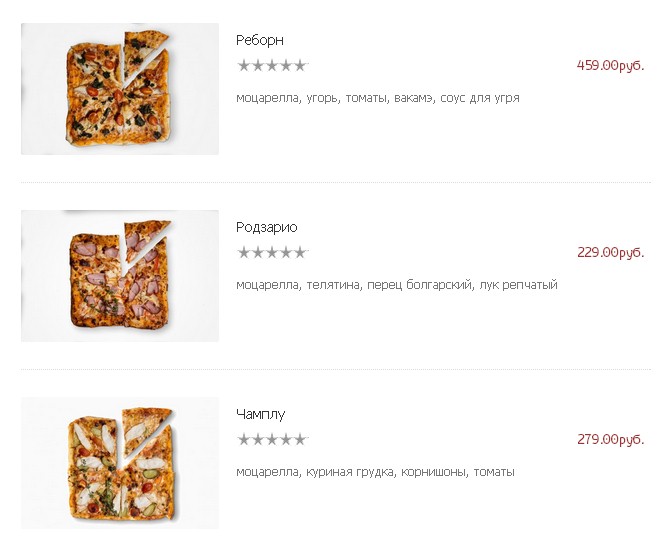Click the Чамплу pizza photo
Screen dimensions: 659x540
[119, 463]
